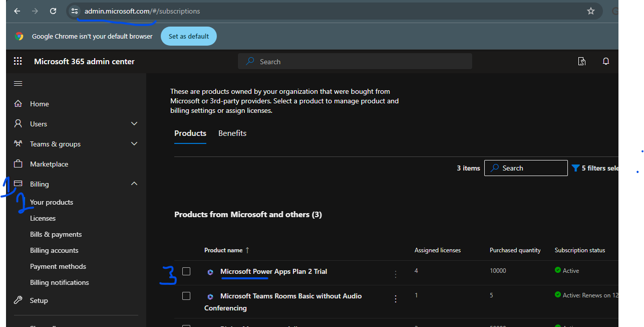Switch to the Products tab
The width and height of the screenshot is (644, 327).
point(190,133)
